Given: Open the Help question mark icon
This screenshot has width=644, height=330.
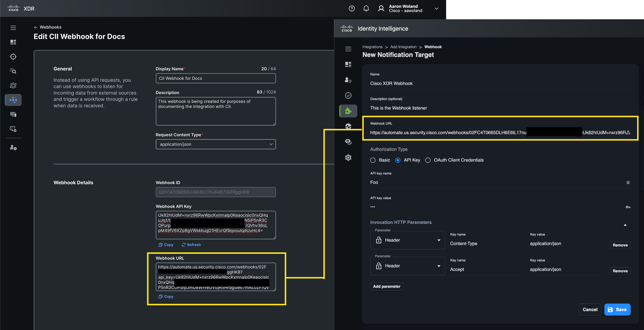Looking at the screenshot, I should pos(351,8).
